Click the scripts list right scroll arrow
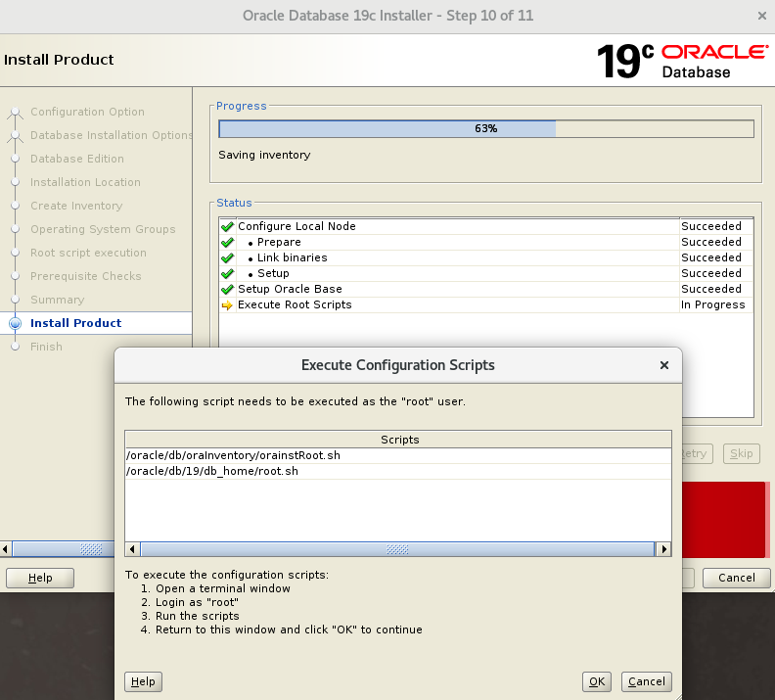The width and height of the screenshot is (775, 700). 663,549
